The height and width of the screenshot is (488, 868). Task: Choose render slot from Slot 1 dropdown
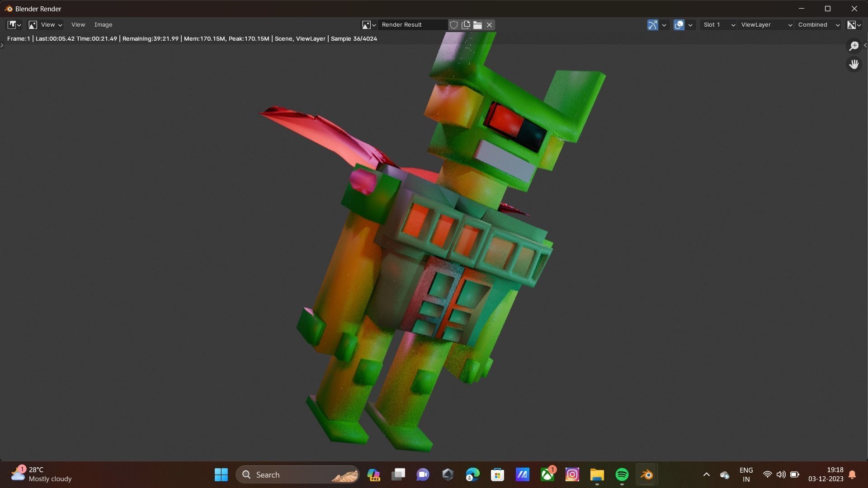[x=718, y=25]
